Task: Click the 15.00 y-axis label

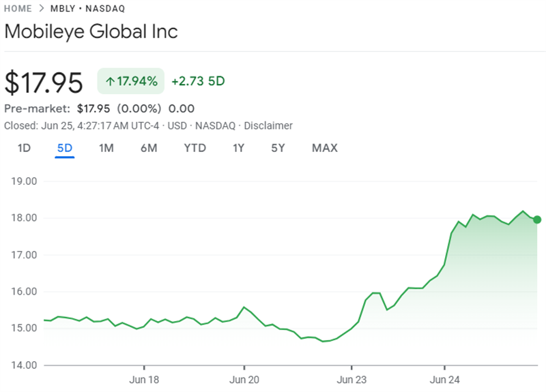Action: (24, 328)
